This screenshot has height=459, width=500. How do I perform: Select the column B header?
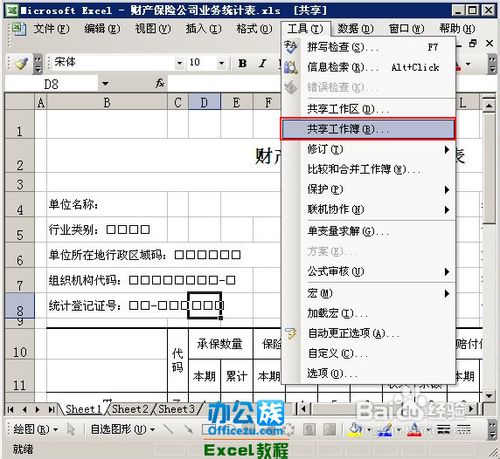coord(107,102)
